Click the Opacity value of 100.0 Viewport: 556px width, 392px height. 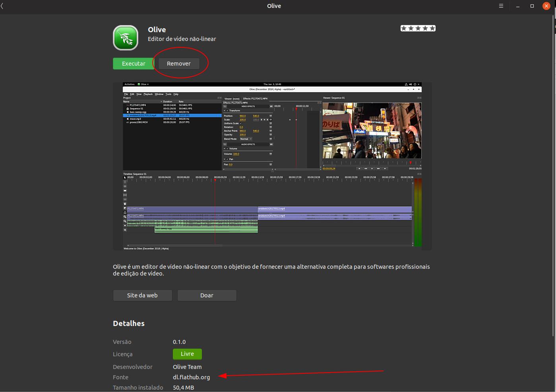point(243,134)
